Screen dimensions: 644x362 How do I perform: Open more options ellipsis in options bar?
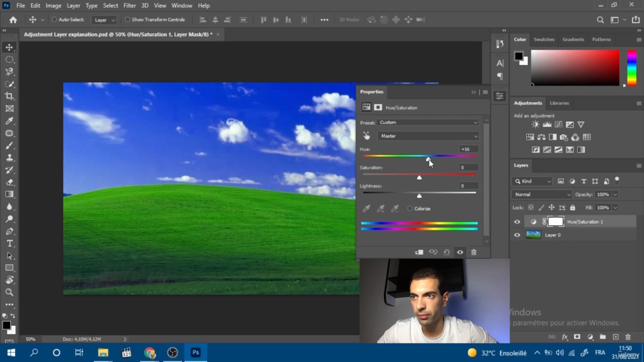click(325, 20)
